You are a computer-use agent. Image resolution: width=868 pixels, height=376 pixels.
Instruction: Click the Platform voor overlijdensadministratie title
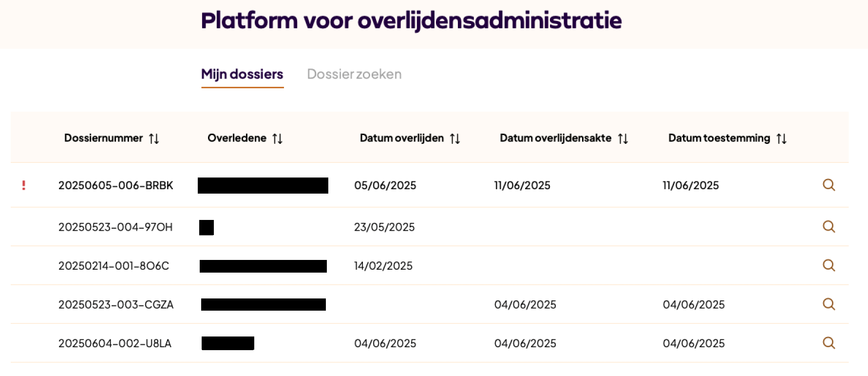[411, 20]
